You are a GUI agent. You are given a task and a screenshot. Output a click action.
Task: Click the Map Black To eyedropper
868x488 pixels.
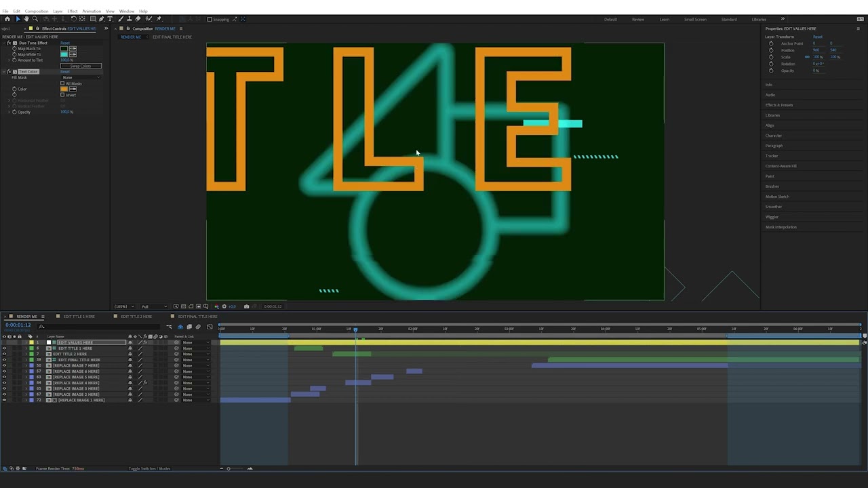pos(73,49)
